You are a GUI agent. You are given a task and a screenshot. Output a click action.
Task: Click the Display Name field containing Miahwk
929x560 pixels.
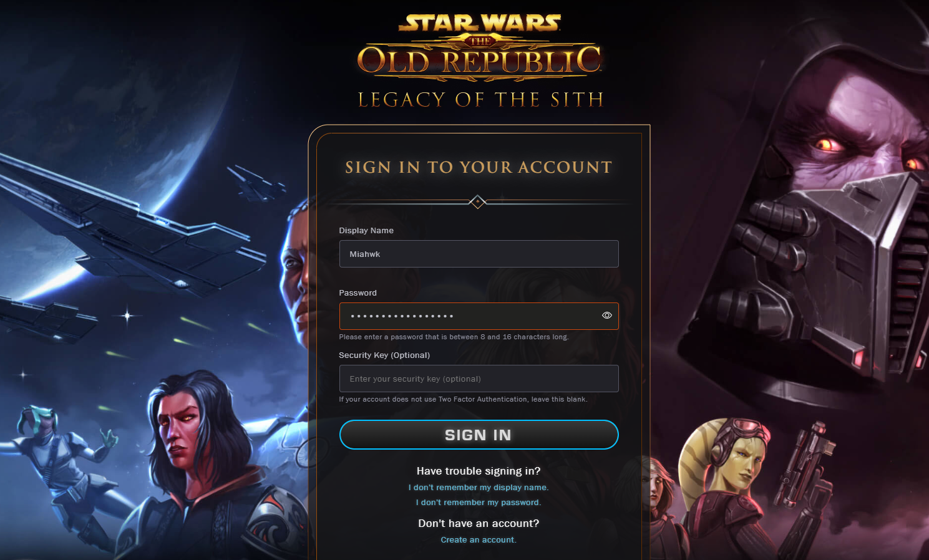point(479,254)
